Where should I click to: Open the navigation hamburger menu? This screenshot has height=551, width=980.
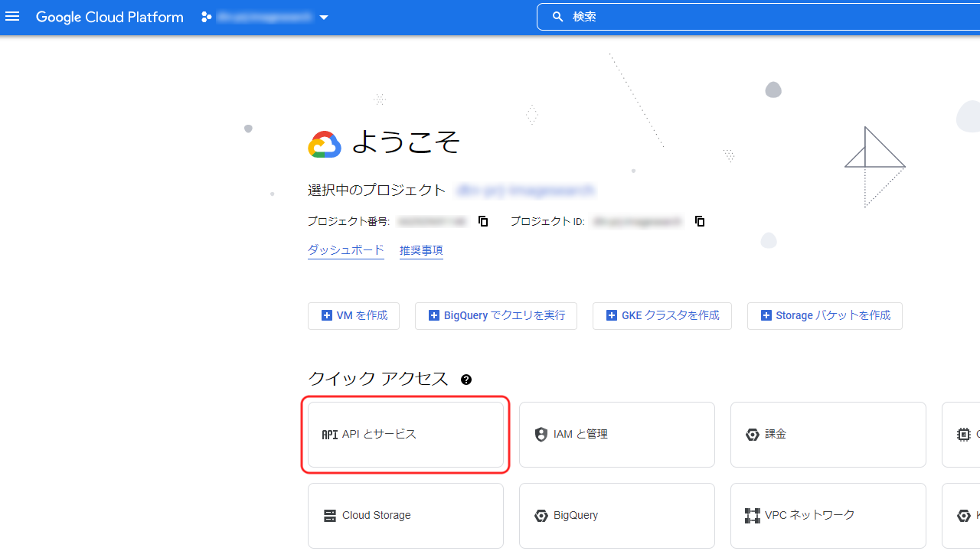(x=12, y=17)
